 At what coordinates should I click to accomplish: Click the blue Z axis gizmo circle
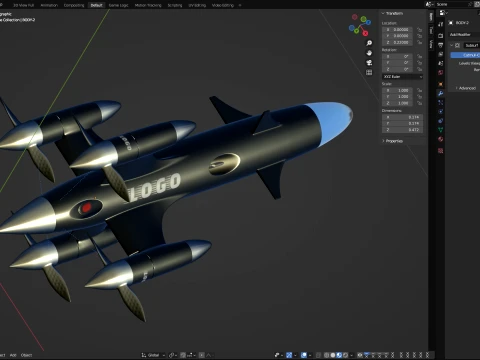coord(369,23)
